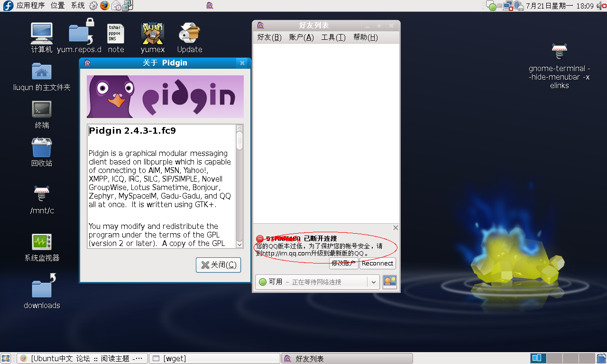Click the About Pidgin text scrollbar thumb

pos(239,141)
